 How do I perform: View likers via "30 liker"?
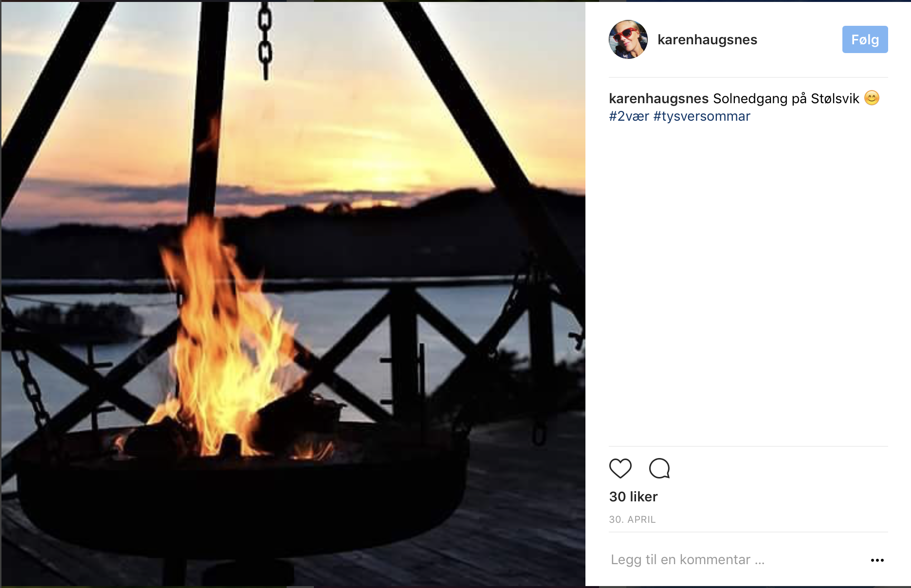tap(633, 496)
